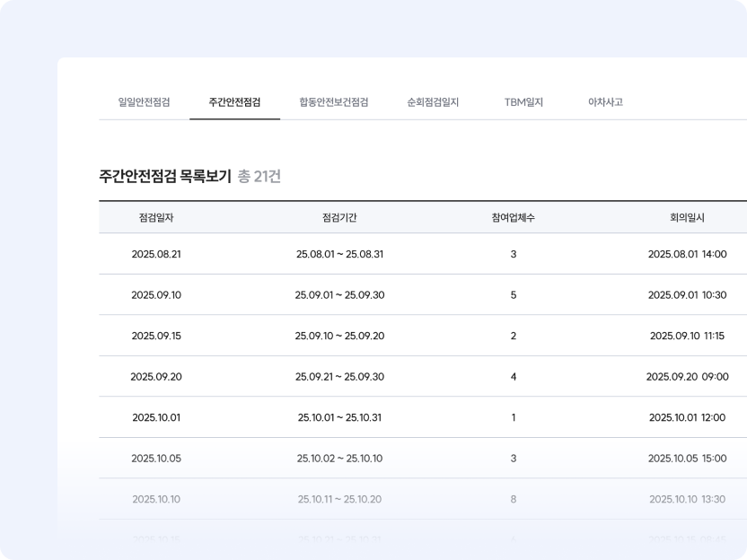Select the 2025.09.10 inspection date cell
The width and height of the screenshot is (747, 560).
click(156, 295)
